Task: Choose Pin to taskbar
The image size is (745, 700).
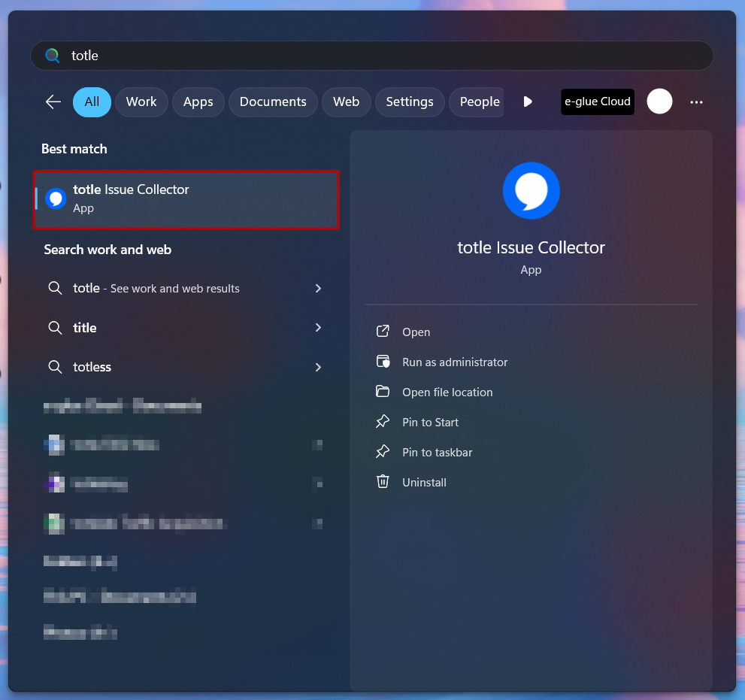Action: (437, 453)
